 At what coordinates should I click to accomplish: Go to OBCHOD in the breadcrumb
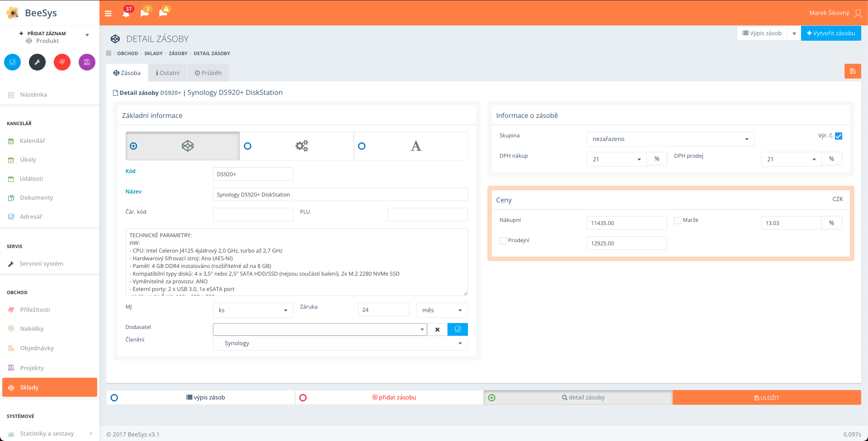pyautogui.click(x=127, y=53)
